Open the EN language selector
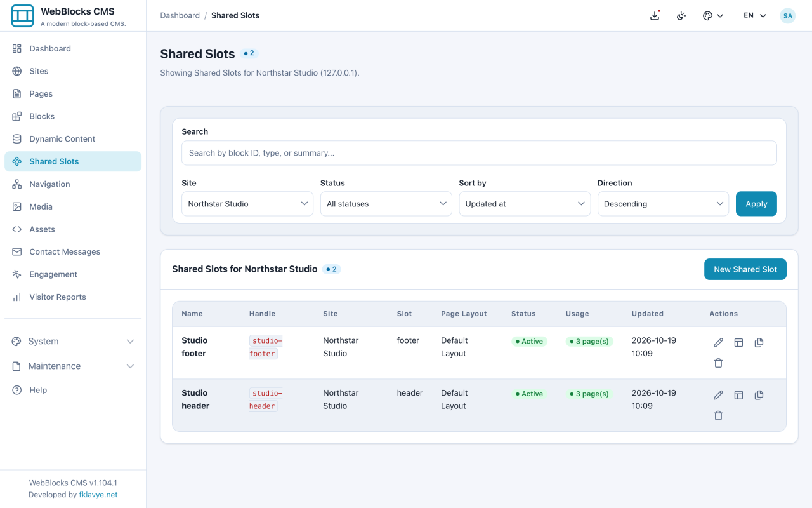 (x=755, y=15)
